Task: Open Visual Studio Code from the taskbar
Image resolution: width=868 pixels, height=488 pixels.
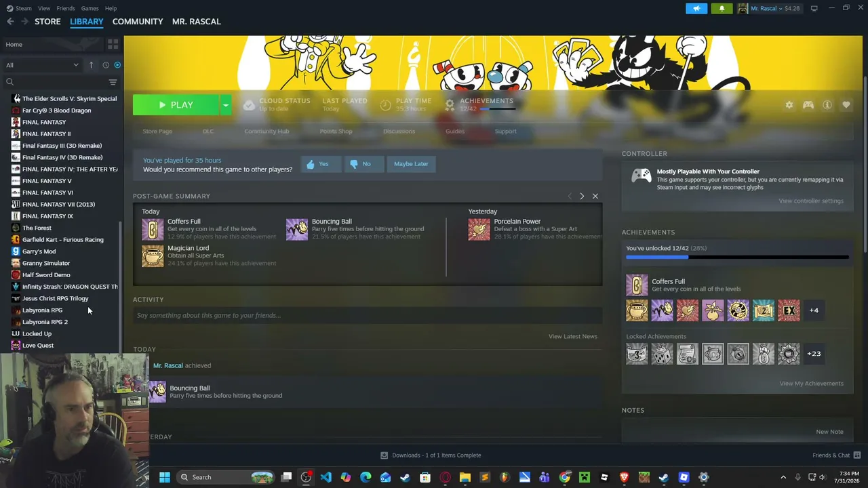Action: [326, 477]
